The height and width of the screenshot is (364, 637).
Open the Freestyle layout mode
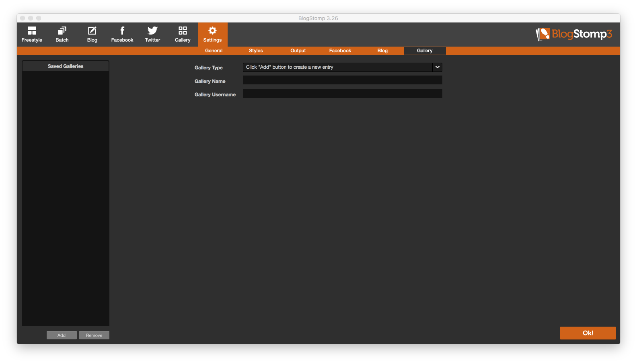pyautogui.click(x=32, y=35)
